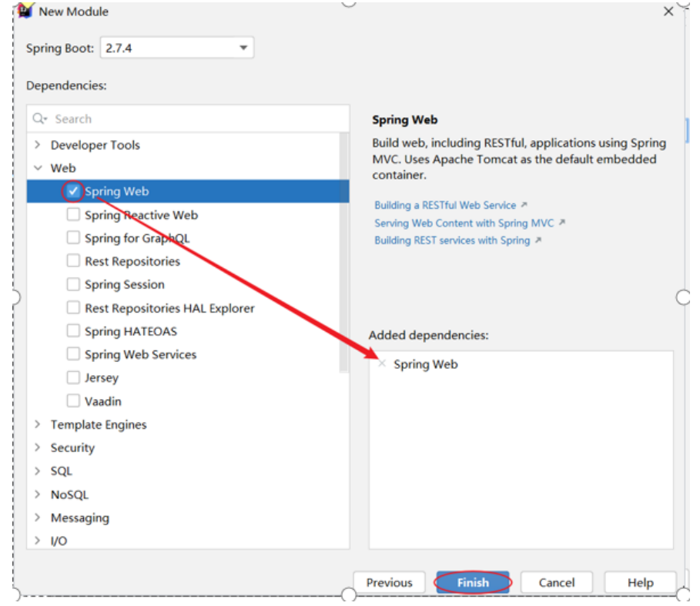The image size is (700, 606).
Task: Select the Spring Web Services tree row label
Action: click(x=141, y=354)
